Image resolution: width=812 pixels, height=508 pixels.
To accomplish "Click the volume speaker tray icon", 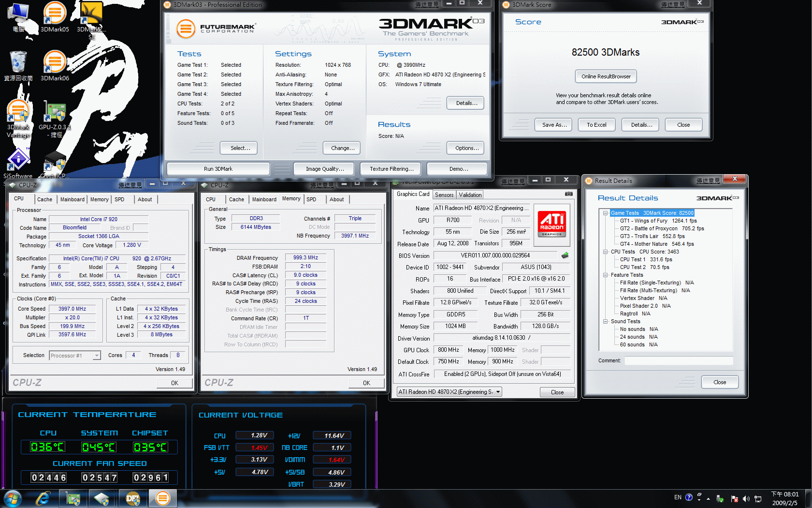I will click(746, 498).
